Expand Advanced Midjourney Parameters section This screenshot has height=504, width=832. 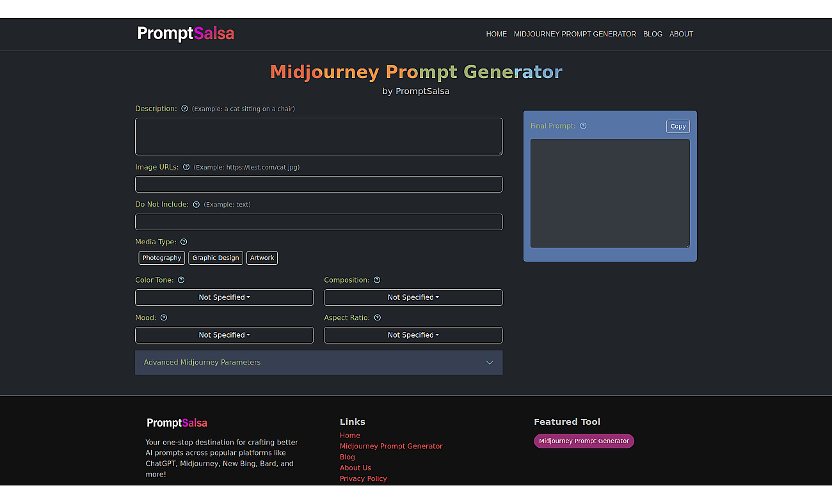point(319,362)
